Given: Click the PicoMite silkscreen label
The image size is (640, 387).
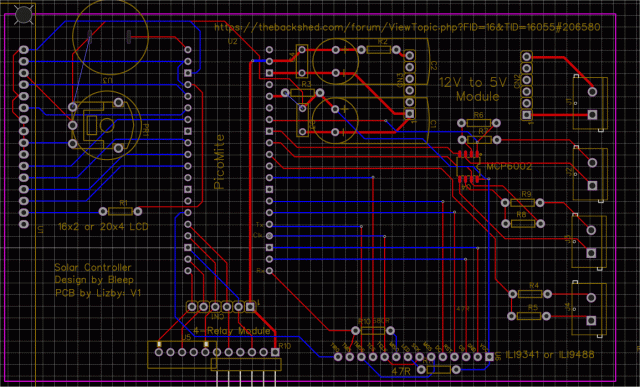Looking at the screenshot, I should (x=220, y=162).
